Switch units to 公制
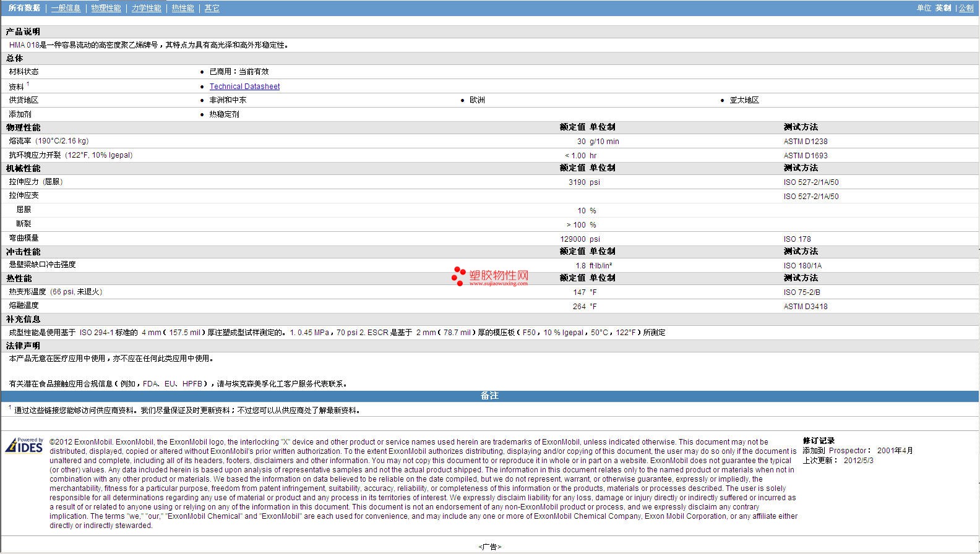The width and height of the screenshot is (980, 554). coord(966,8)
